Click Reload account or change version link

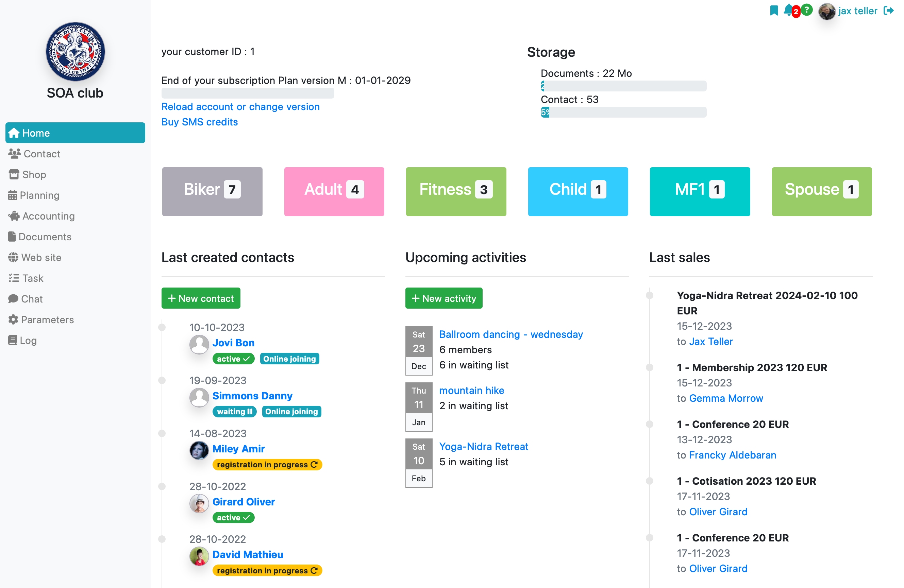(x=240, y=107)
